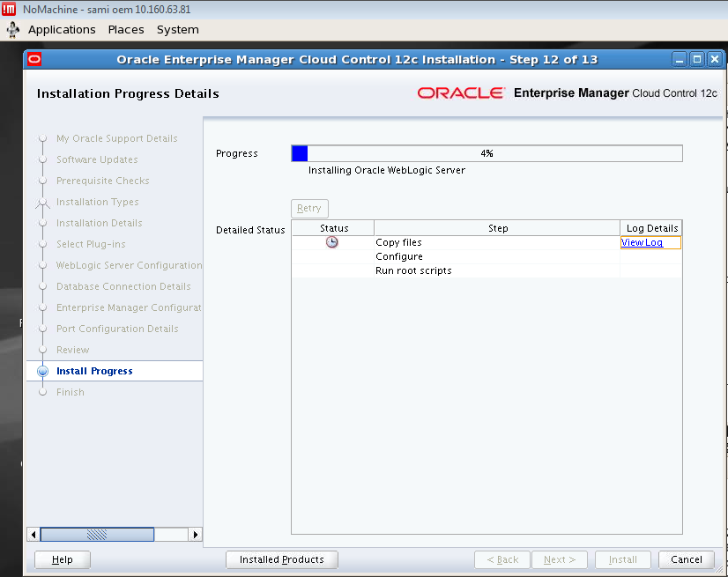This screenshot has width=728, height=577.
Task: Click the Help button
Action: 63,559
